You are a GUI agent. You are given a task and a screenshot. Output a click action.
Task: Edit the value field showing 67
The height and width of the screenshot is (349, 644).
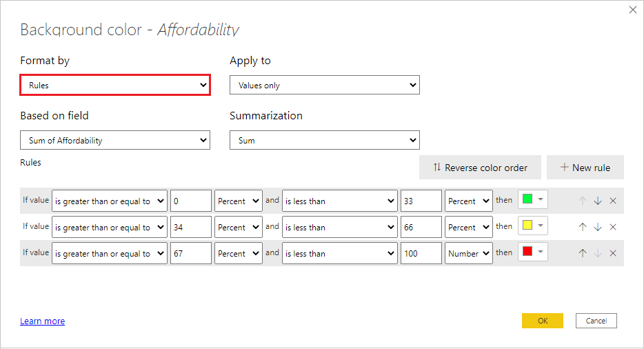click(191, 253)
